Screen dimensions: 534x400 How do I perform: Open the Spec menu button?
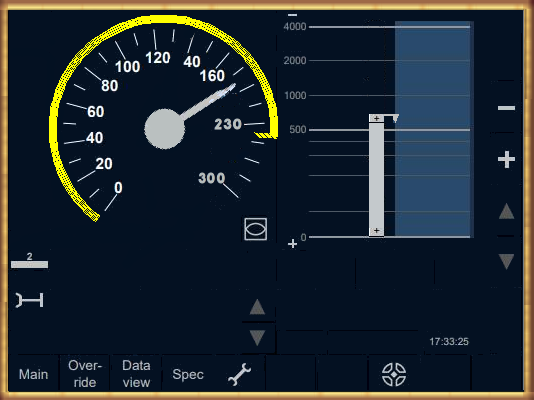[188, 374]
